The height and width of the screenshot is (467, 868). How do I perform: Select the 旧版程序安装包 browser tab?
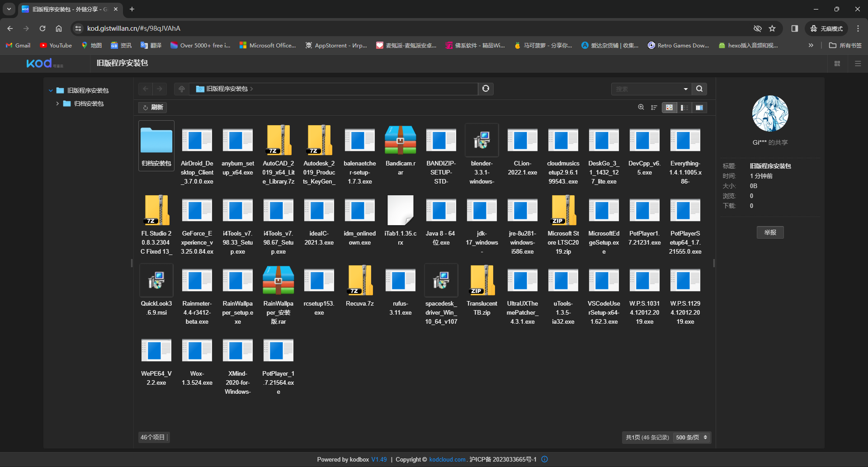tap(70, 9)
